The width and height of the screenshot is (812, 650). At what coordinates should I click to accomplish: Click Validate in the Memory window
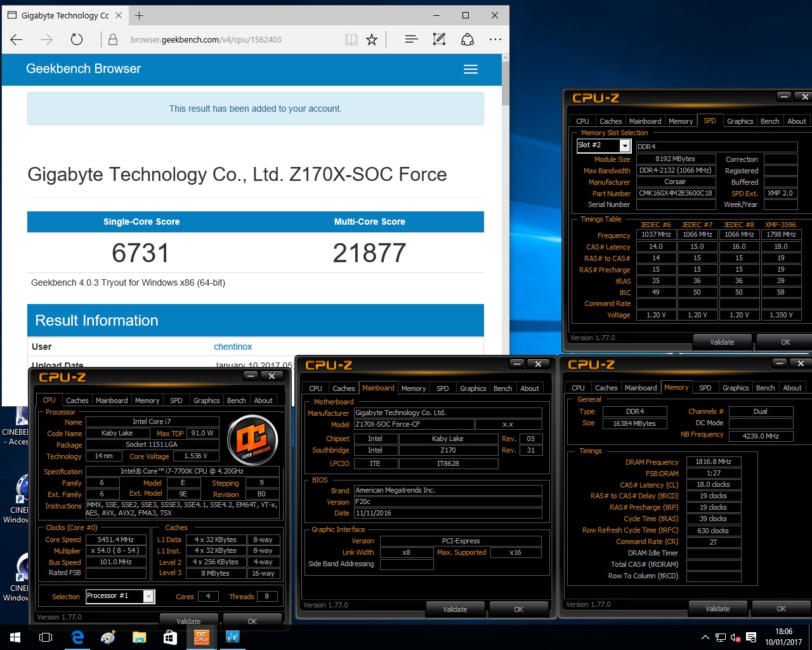[x=717, y=608]
